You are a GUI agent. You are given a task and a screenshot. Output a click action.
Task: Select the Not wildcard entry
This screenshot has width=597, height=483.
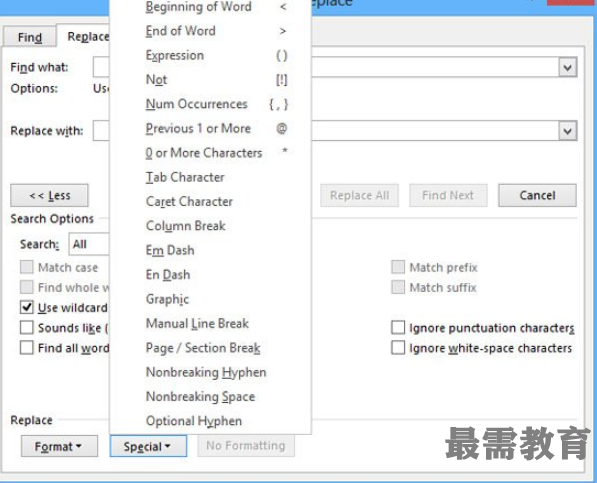point(211,80)
